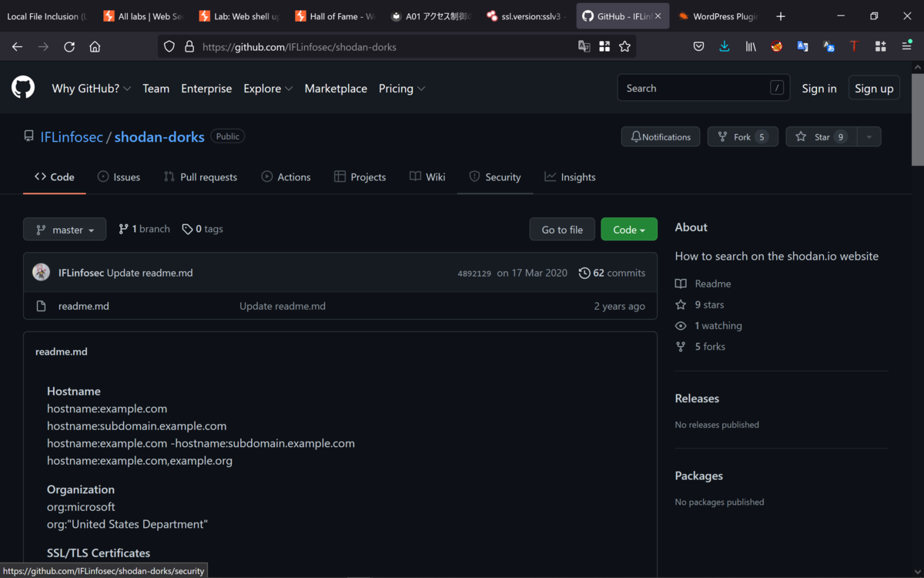Click the GitHub octocat logo
The height and width of the screenshot is (578, 924).
[23, 88]
